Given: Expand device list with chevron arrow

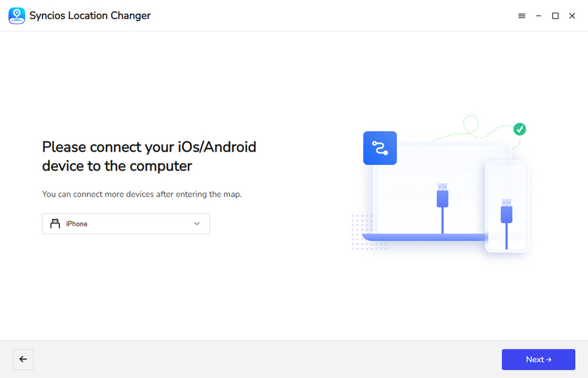Looking at the screenshot, I should [x=197, y=224].
